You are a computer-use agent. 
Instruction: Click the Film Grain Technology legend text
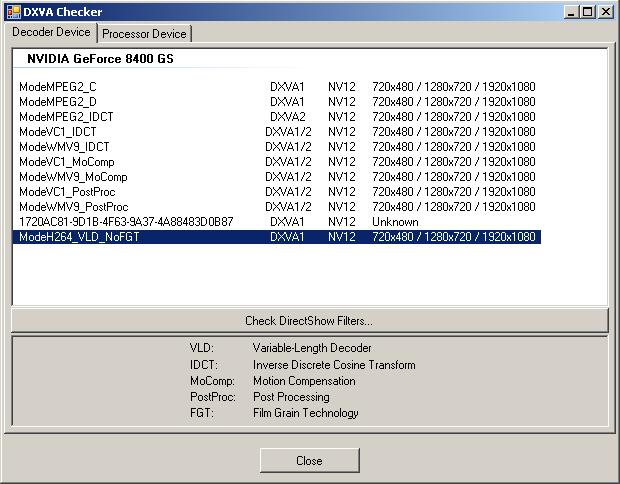[x=306, y=413]
